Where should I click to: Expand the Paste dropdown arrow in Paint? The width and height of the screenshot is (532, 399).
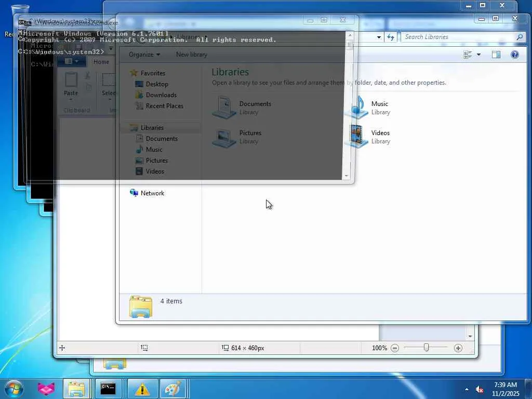pos(71,100)
